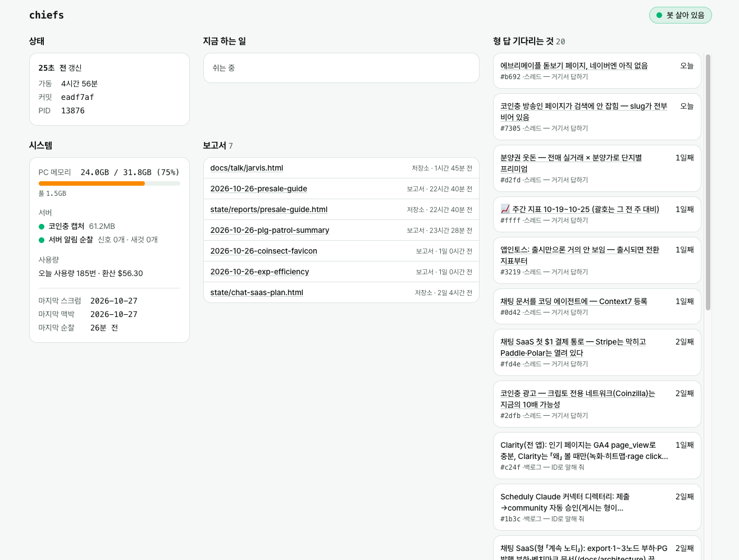
Task: Open the 2026-10-26-plg-patrol-summary report
Action: tap(270, 230)
